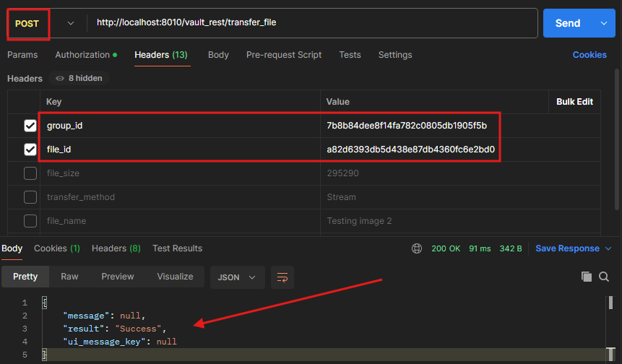The image size is (622, 364).
Task: Click the transfer_method value Stream
Action: [341, 197]
